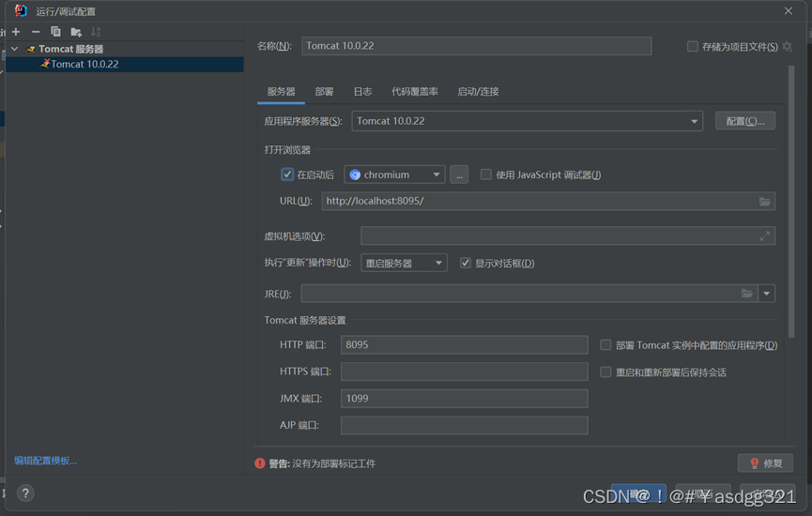Browse for JRE folder icon
Screen dimensions: 812x516
(746, 294)
